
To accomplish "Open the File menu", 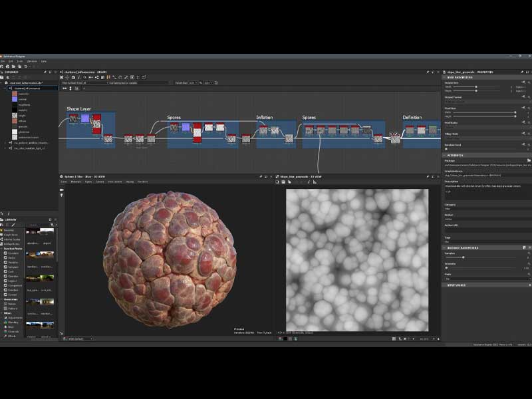I will point(3,61).
